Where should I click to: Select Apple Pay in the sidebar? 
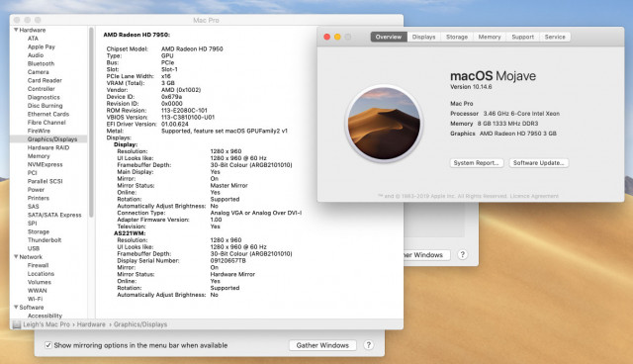[x=42, y=46]
